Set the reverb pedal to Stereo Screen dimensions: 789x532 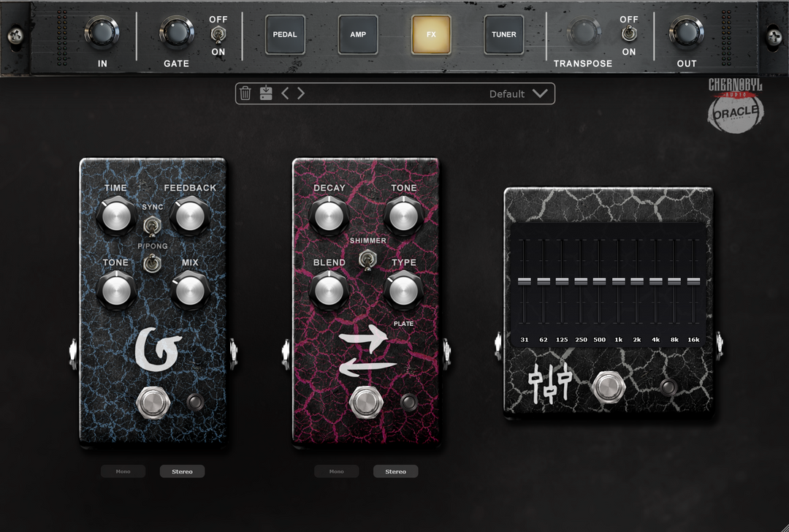395,471
